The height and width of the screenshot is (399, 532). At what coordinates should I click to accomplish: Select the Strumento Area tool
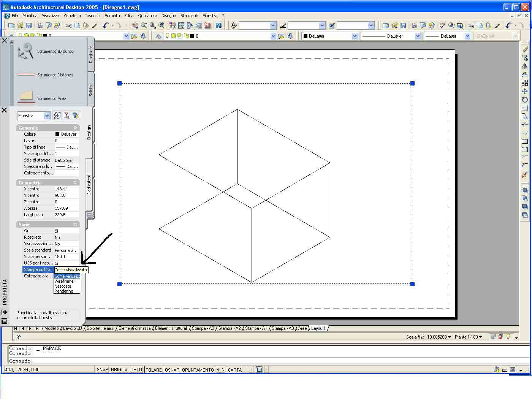point(51,98)
